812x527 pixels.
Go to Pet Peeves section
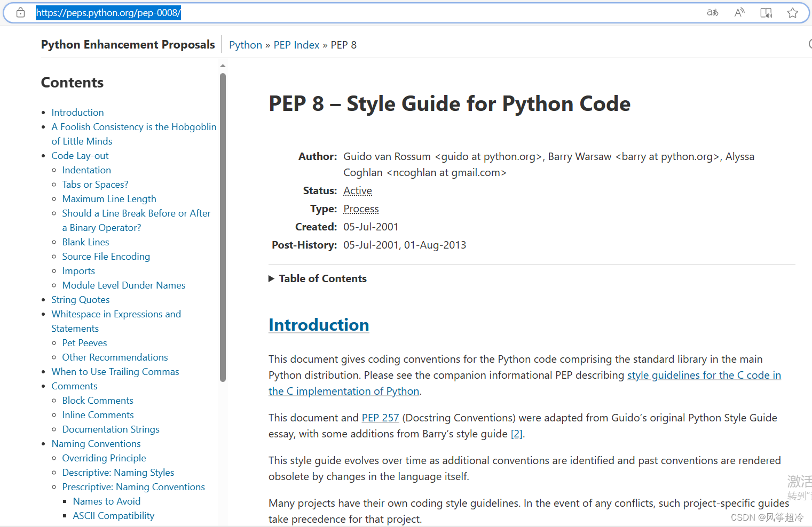tap(84, 343)
